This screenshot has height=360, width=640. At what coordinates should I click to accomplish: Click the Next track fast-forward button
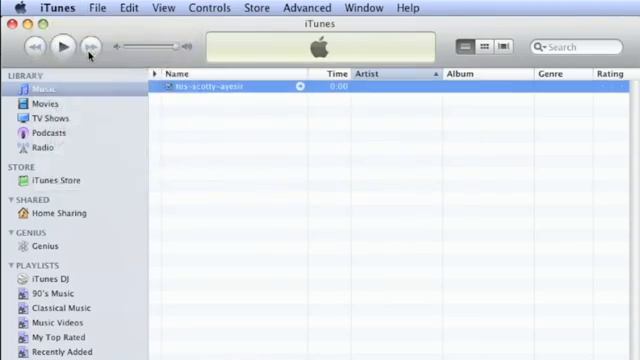91,47
